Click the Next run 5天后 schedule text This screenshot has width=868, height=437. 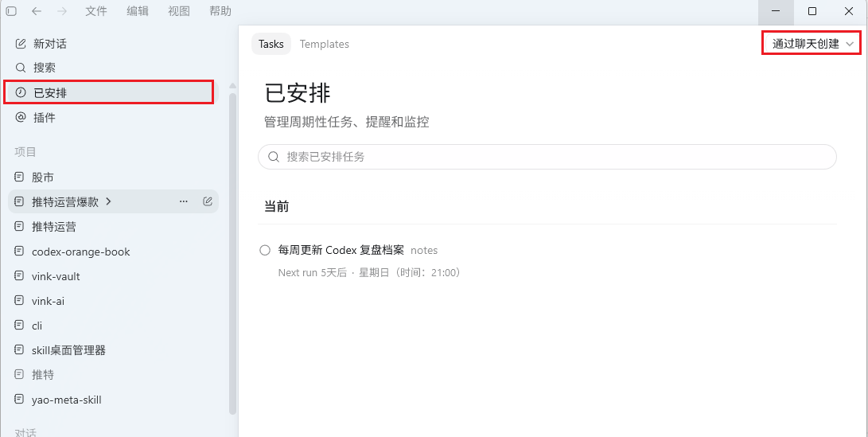pos(370,272)
